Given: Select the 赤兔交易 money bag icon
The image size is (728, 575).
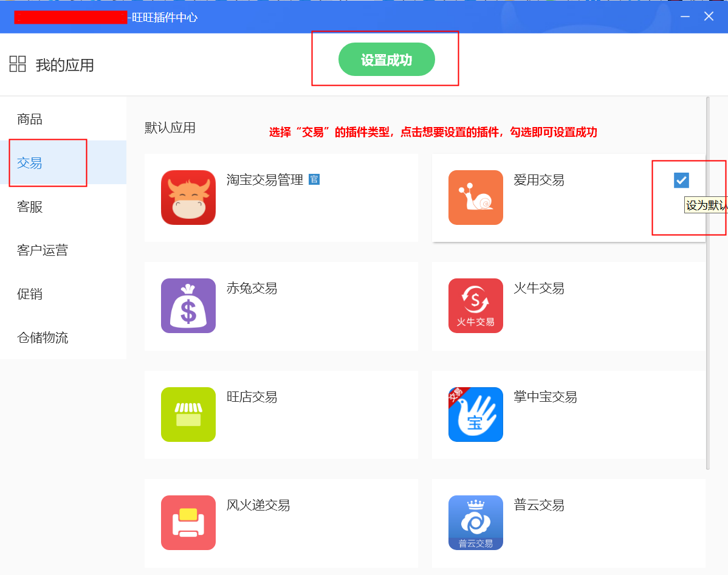Looking at the screenshot, I should point(188,306).
